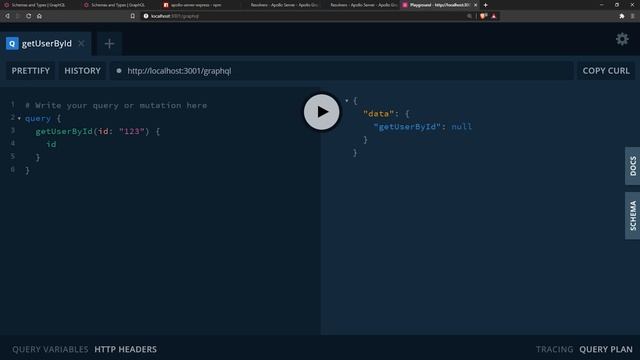640x360 pixels.
Task: Click the "123" id argument value
Action: [x=132, y=131]
